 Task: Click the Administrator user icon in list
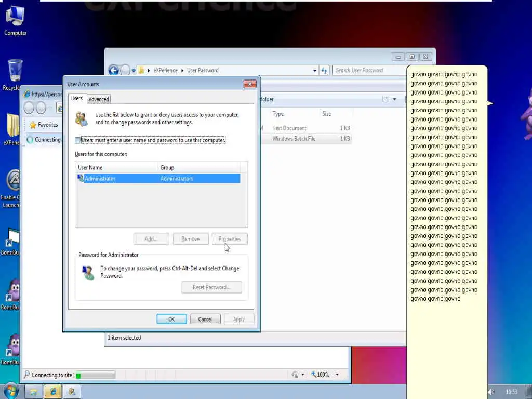pyautogui.click(x=81, y=178)
